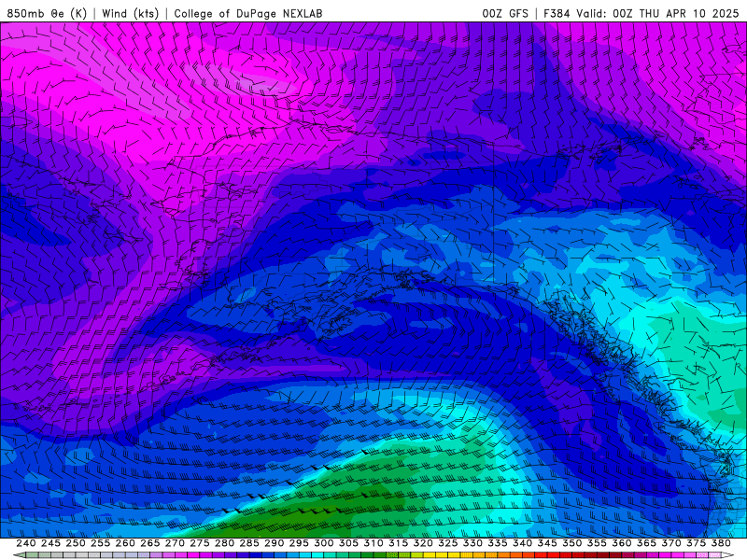The width and height of the screenshot is (747, 560).
Task: Click the 270 legend value
Action: [175, 543]
